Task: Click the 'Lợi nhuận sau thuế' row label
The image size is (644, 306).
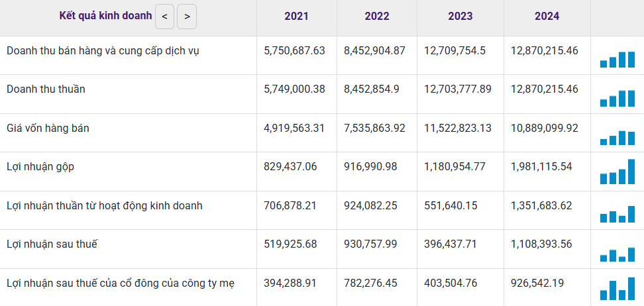Action: tap(52, 244)
